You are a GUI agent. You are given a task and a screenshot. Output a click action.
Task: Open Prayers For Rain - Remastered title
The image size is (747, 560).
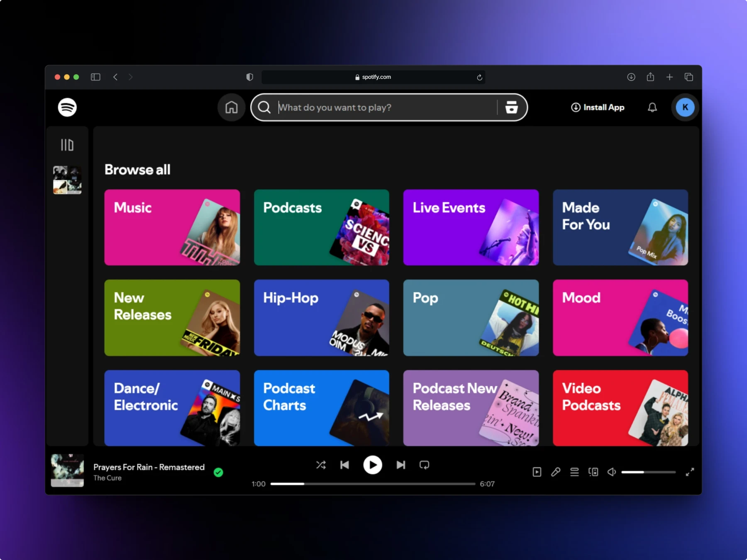click(x=149, y=467)
